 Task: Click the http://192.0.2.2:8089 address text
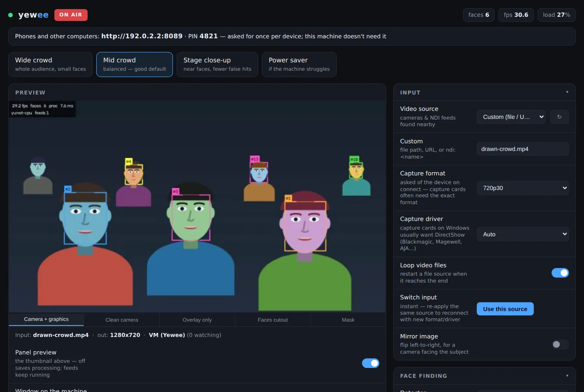coord(142,36)
